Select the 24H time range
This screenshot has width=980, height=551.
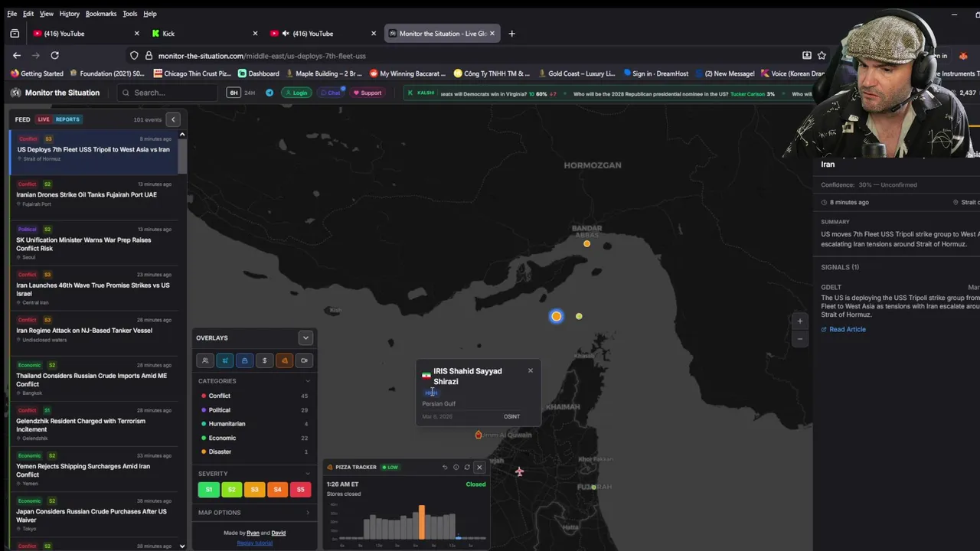250,93
